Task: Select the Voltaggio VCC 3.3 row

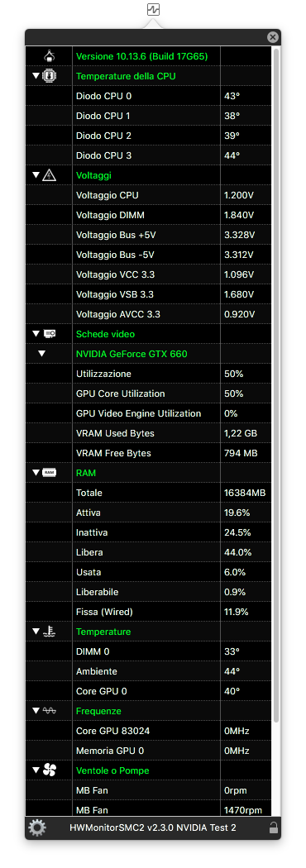Action: pos(149,274)
